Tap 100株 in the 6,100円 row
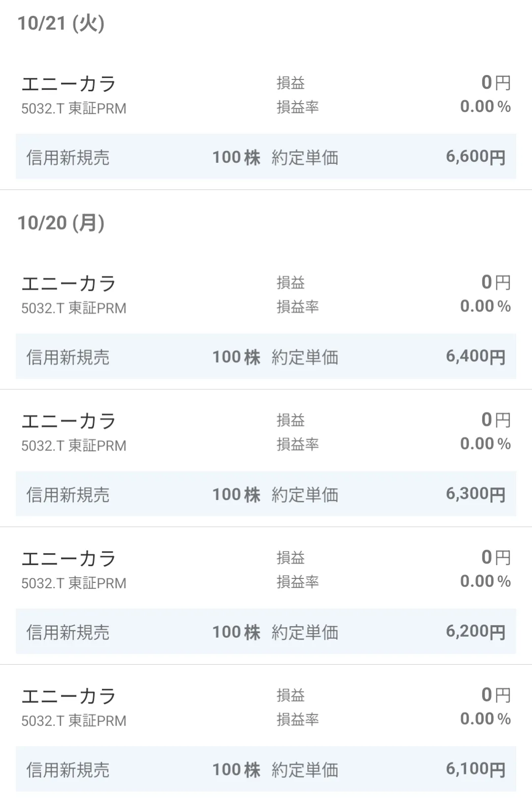 [236, 769]
